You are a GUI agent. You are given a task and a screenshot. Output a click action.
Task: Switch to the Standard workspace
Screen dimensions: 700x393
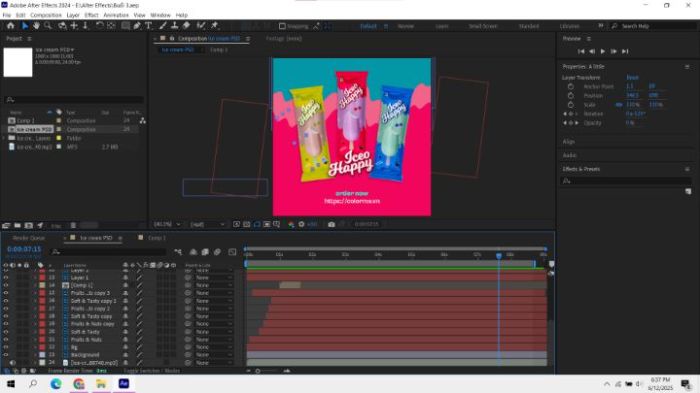click(529, 26)
